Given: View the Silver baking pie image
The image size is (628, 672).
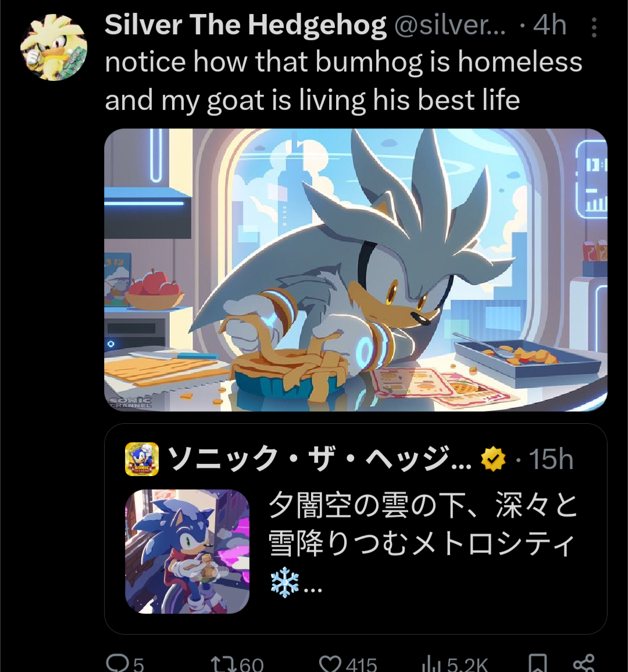Looking at the screenshot, I should click(356, 270).
